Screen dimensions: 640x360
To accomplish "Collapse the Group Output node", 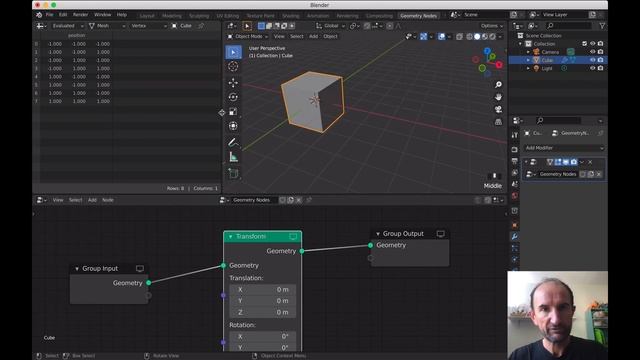I will point(378,234).
